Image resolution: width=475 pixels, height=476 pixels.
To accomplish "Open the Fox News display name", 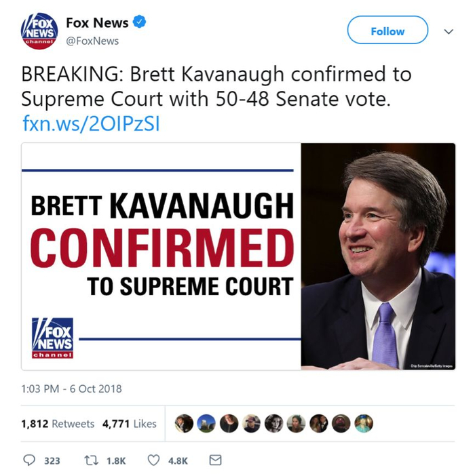I will click(x=97, y=22).
